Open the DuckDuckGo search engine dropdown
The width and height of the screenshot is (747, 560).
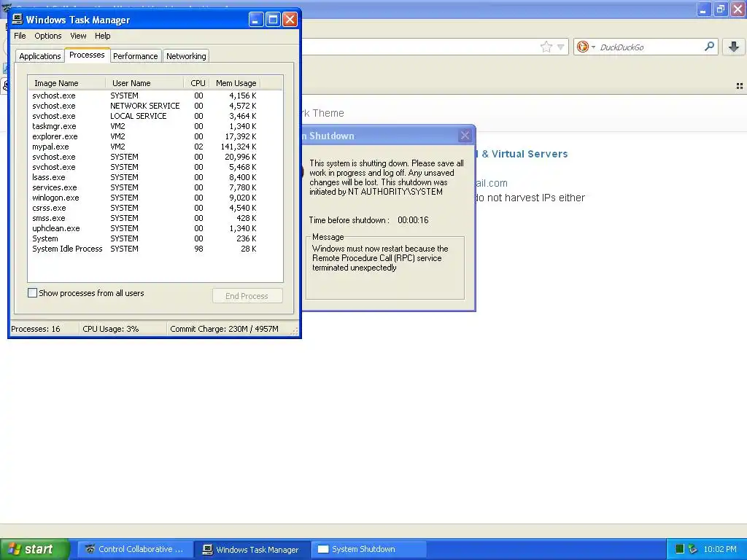coord(586,47)
